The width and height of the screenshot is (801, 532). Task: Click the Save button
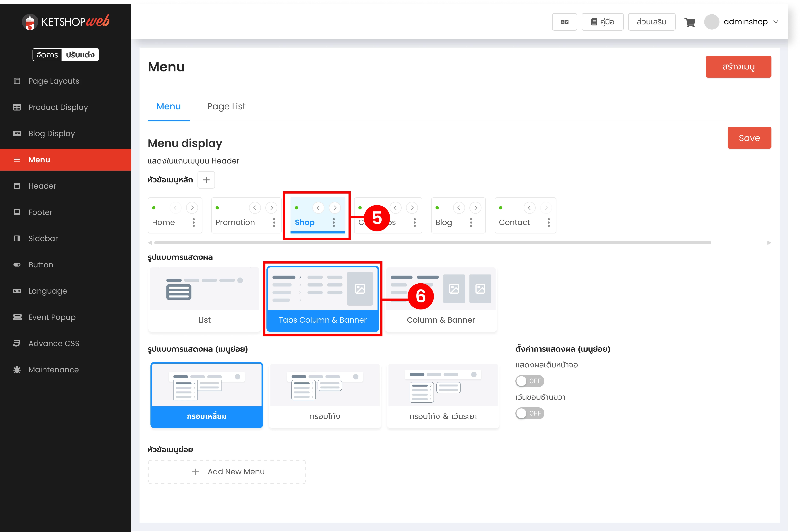[x=749, y=138]
